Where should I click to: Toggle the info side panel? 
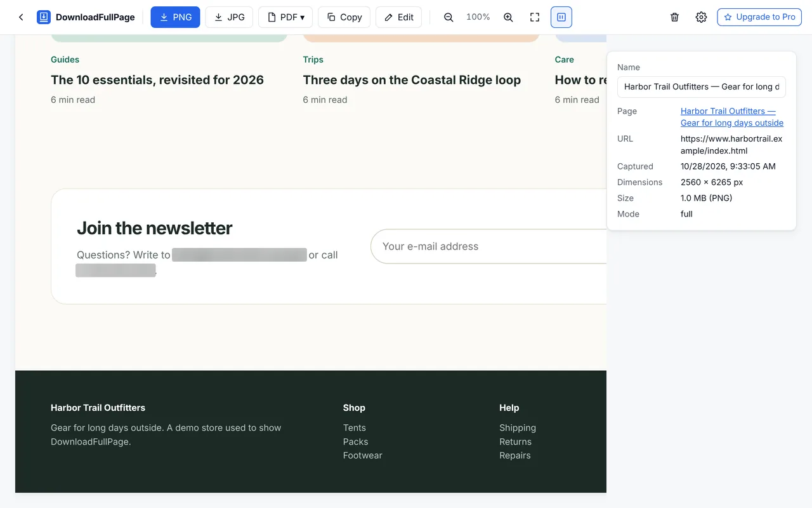(x=561, y=17)
